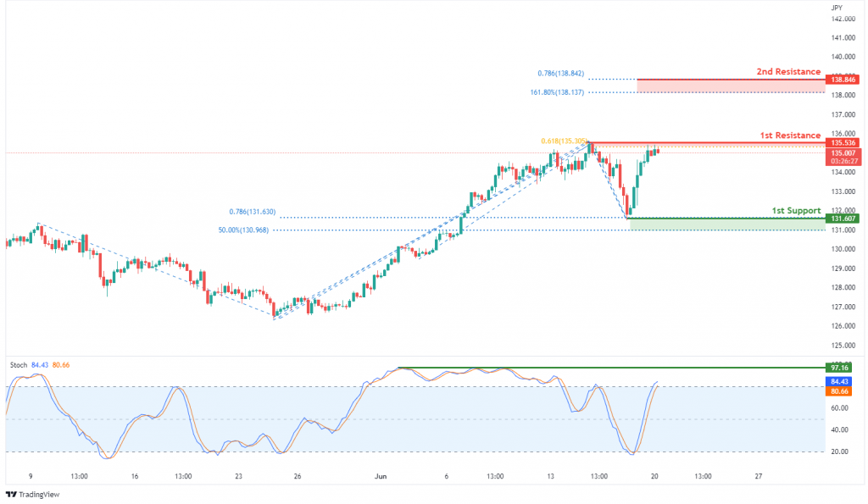The image size is (868, 504).
Task: Click the 131.607 green price tag
Action: click(843, 219)
